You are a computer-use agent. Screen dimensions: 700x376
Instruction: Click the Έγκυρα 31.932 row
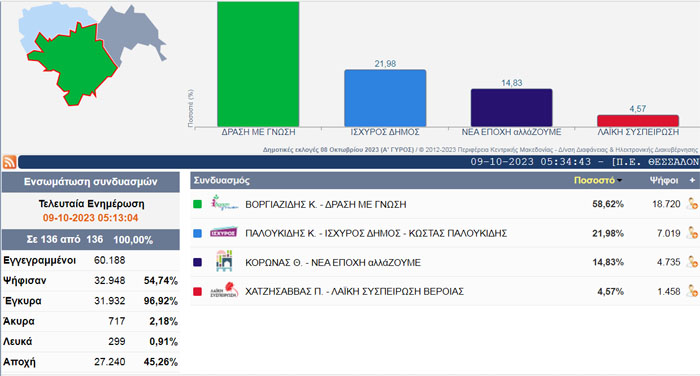coord(91,301)
